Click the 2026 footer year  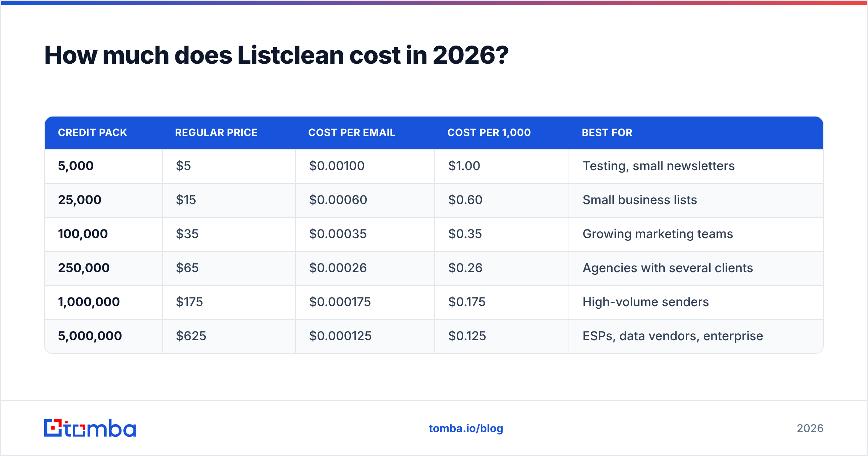810,428
